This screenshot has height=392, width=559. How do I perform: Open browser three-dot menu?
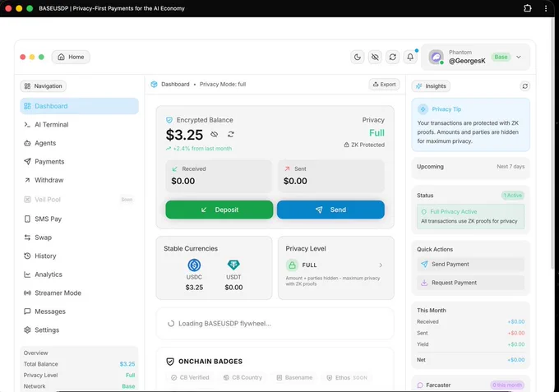pyautogui.click(x=546, y=8)
